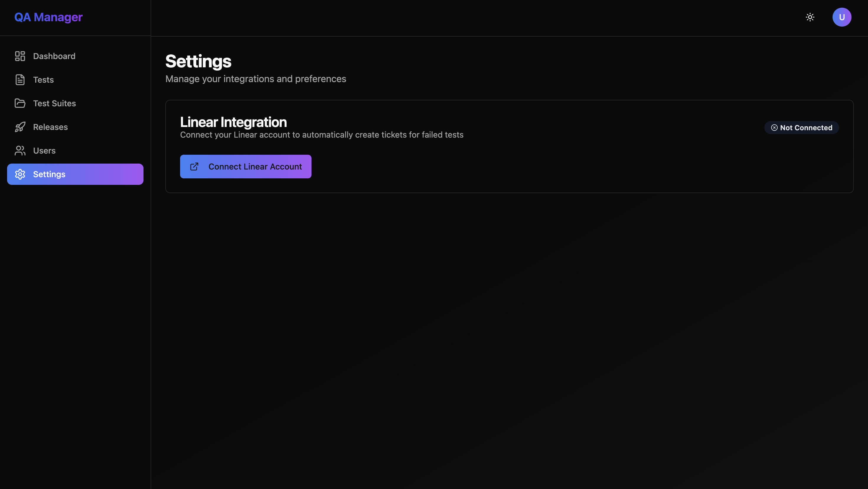
Task: Click the Settings gear icon
Action: tap(20, 174)
